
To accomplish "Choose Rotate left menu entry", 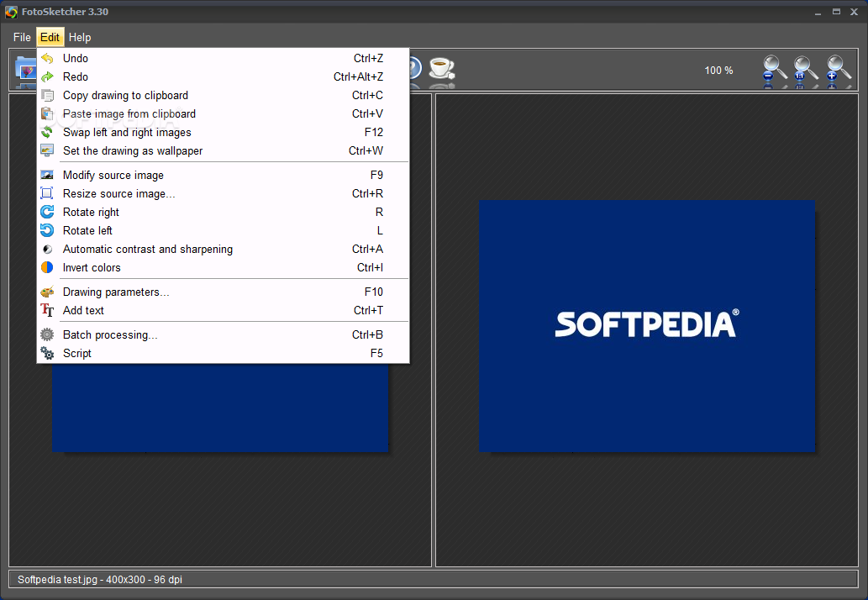I will [x=223, y=230].
